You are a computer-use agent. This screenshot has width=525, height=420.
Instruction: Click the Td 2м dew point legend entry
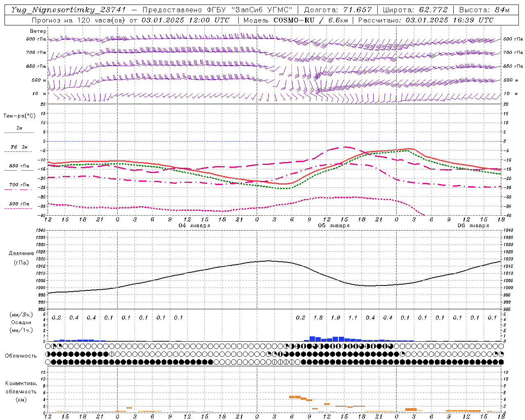coord(19,147)
